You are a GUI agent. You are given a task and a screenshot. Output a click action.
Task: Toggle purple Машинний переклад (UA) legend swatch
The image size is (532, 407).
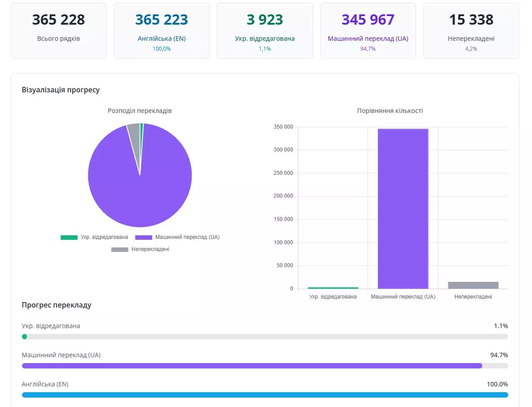tap(143, 237)
